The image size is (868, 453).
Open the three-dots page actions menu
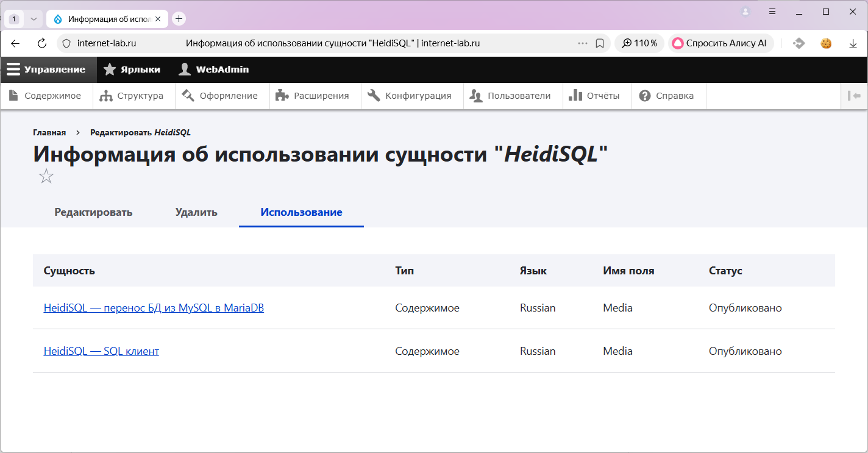(x=582, y=43)
